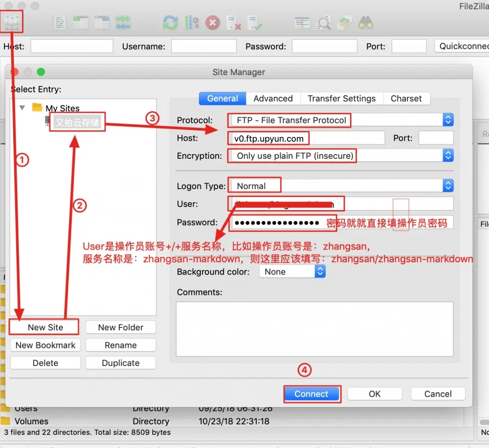Click the Duplicate button
The height and width of the screenshot is (448, 489).
click(121, 363)
